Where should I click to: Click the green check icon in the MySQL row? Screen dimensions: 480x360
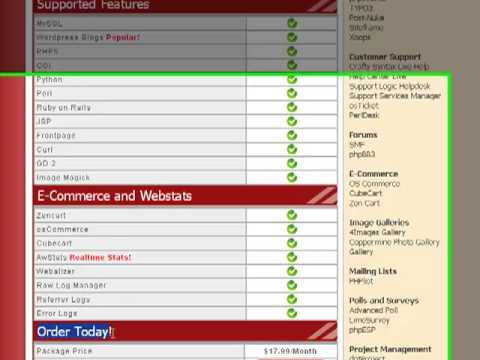pyautogui.click(x=292, y=23)
